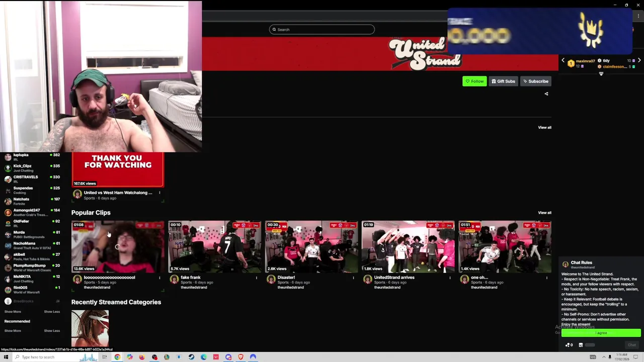
Task: Open the Windows Start menu
Action: coord(6,357)
